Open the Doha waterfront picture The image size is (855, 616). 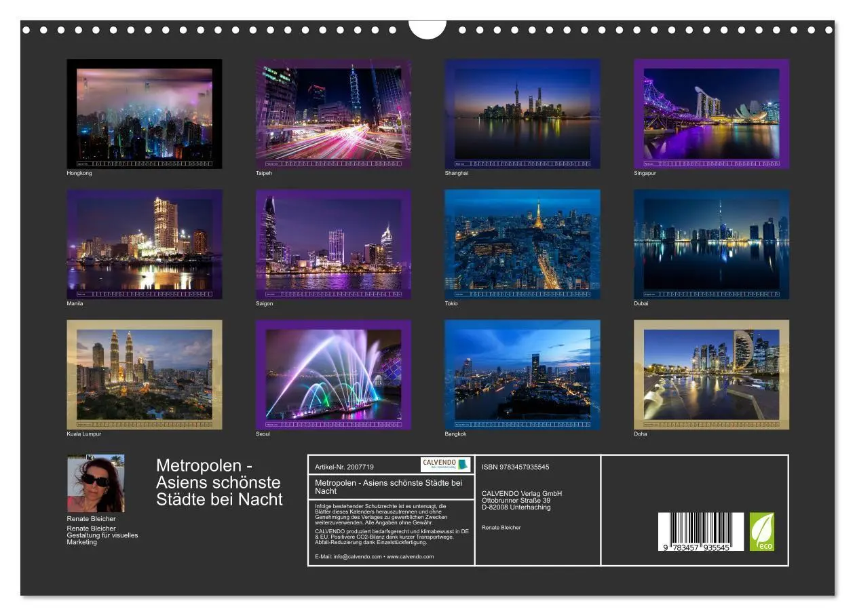712,374
